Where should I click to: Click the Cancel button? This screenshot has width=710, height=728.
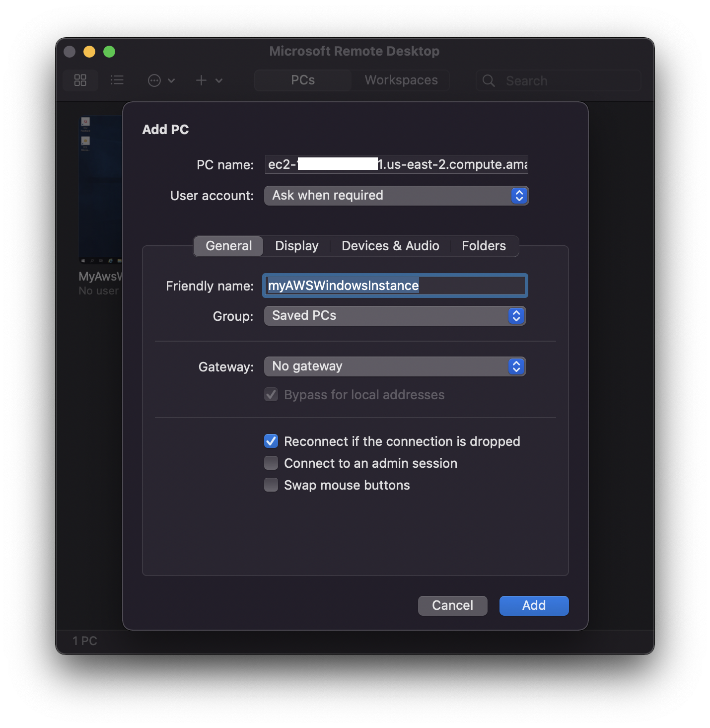(452, 605)
